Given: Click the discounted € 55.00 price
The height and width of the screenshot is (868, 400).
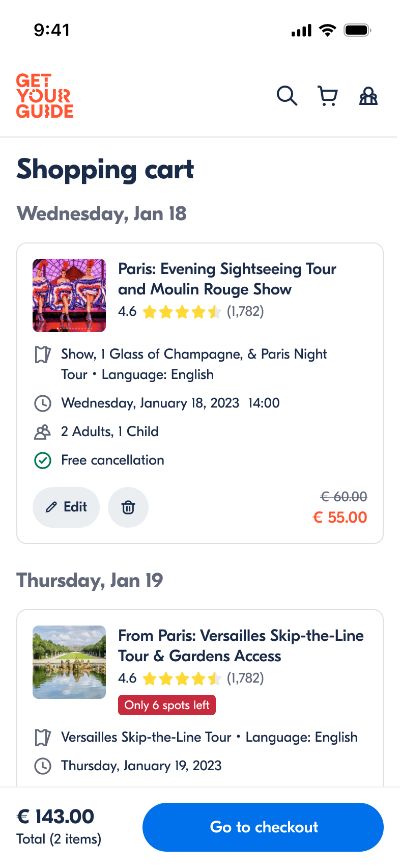Looking at the screenshot, I should point(340,518).
